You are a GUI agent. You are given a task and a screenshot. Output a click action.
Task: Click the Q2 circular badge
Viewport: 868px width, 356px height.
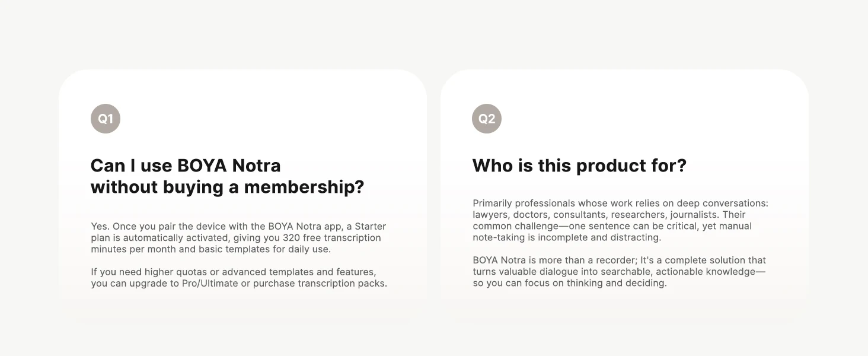point(487,119)
